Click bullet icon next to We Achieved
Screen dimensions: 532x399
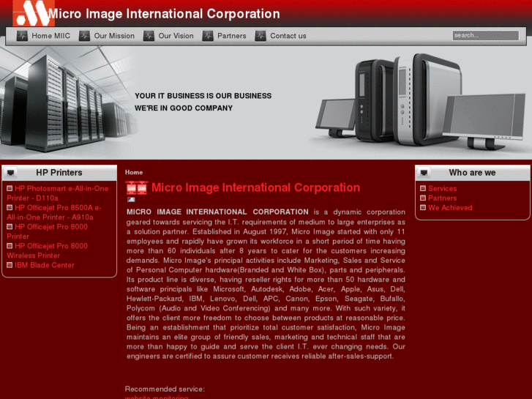pyautogui.click(x=423, y=207)
